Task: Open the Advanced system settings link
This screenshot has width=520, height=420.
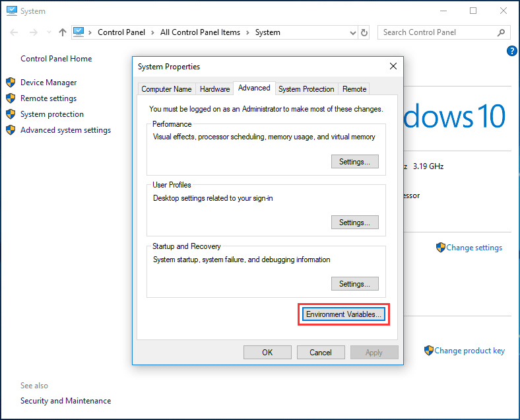Action: pos(66,130)
